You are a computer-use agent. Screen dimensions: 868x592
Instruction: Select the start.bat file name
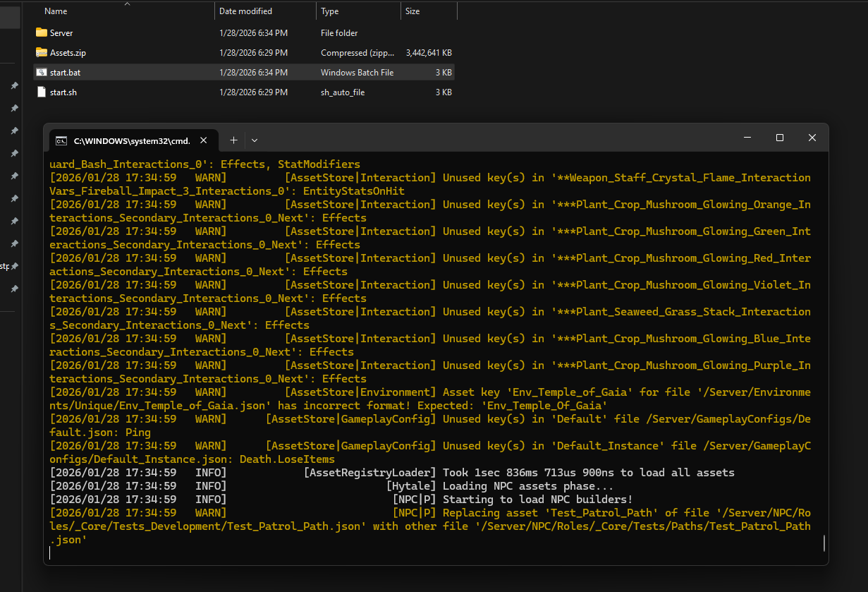(65, 73)
